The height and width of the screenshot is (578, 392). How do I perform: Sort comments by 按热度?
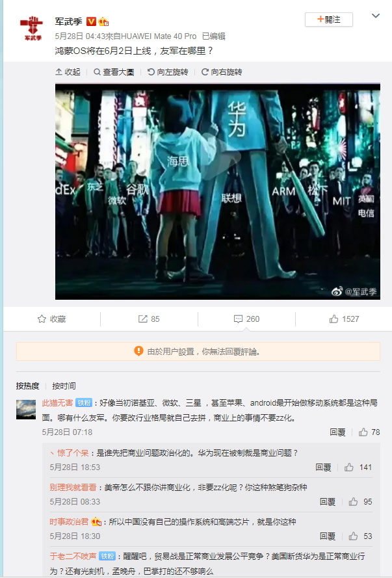pos(28,386)
